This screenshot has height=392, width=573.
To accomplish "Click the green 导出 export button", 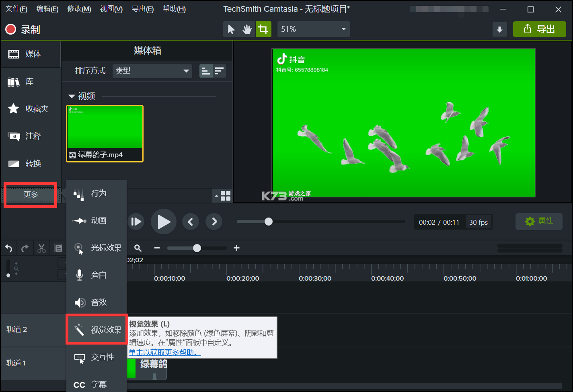I will coord(539,29).
